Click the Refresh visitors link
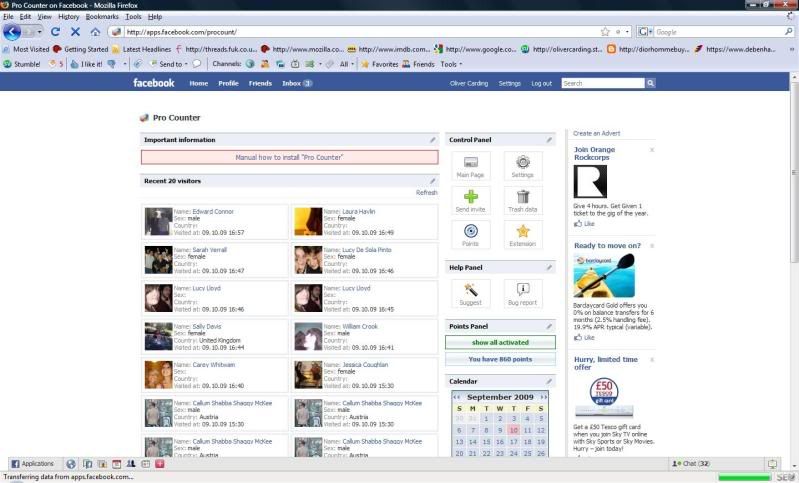The height and width of the screenshot is (483, 799). tap(427, 193)
